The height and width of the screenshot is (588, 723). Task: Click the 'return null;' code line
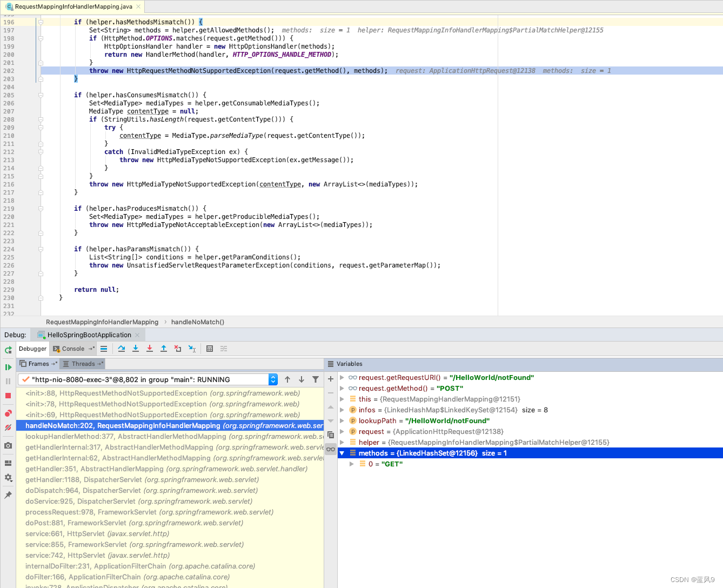pos(96,290)
